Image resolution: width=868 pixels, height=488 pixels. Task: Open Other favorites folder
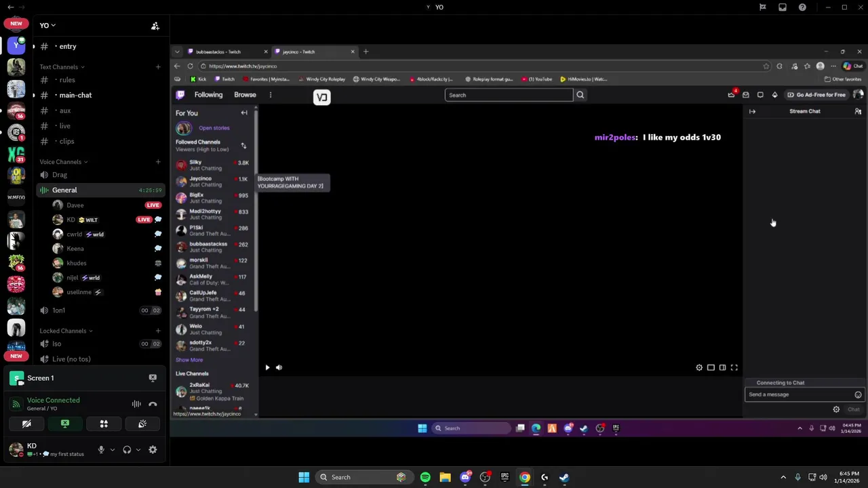tap(842, 79)
